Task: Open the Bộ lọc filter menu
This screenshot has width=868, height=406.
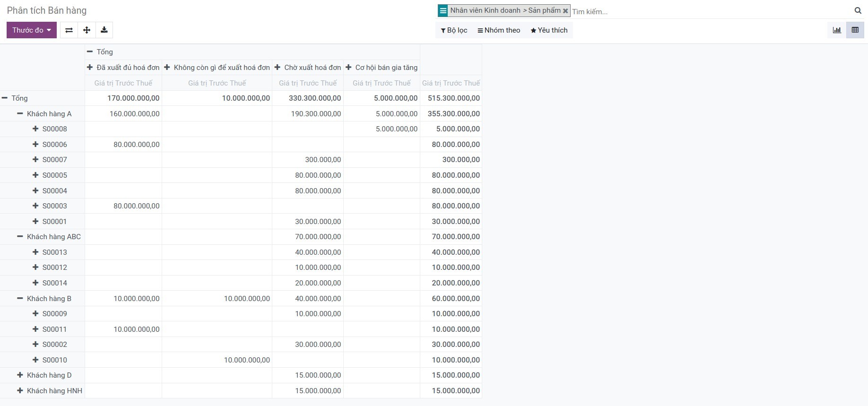Action: 454,30
